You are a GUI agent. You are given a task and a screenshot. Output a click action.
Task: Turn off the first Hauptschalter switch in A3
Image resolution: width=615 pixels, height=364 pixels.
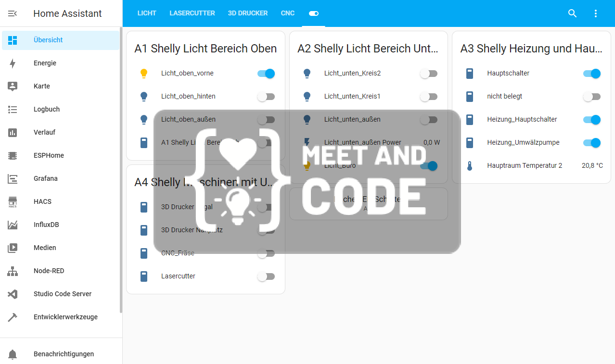click(592, 74)
